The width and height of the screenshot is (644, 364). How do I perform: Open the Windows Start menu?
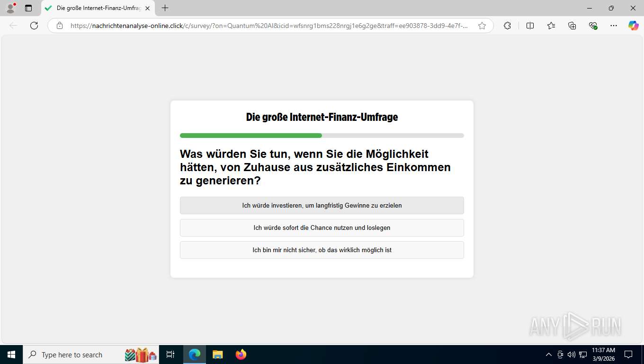point(11,355)
